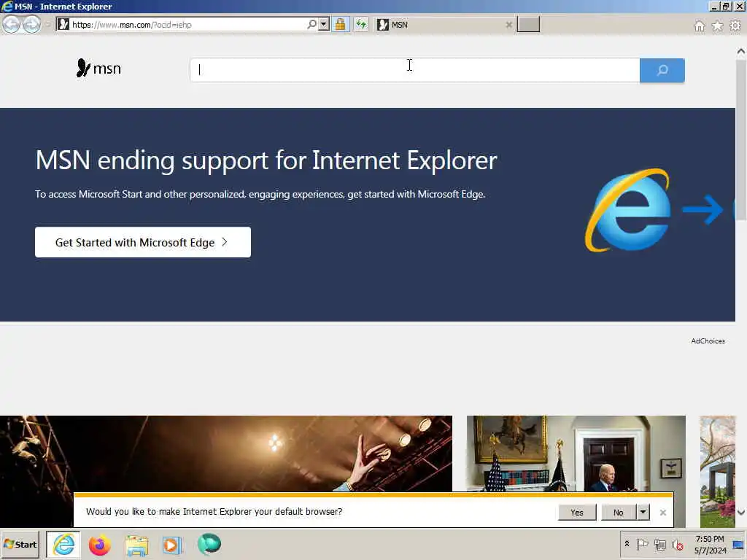Click the Action Center flag icon

tap(642, 544)
